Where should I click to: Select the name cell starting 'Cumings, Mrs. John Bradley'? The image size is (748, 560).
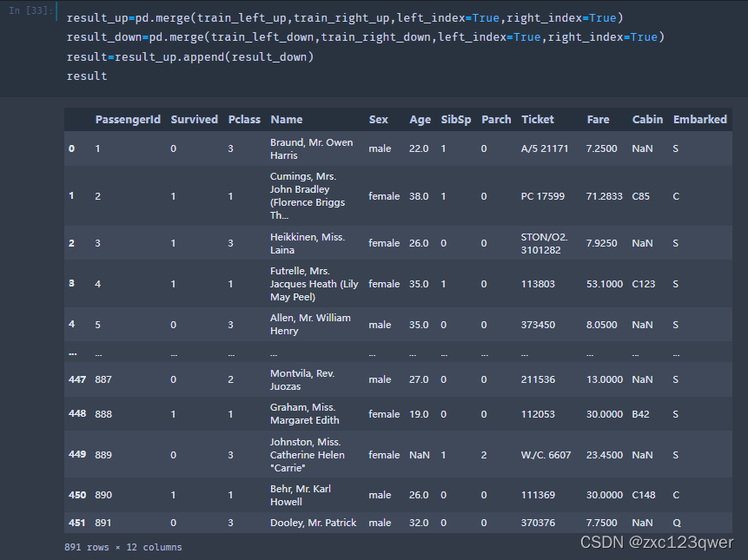coord(308,196)
